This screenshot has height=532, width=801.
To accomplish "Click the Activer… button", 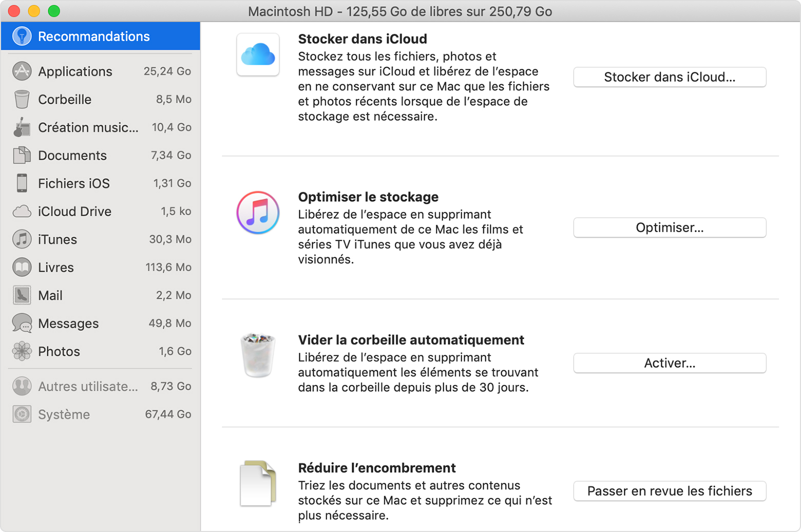I will pyautogui.click(x=670, y=363).
